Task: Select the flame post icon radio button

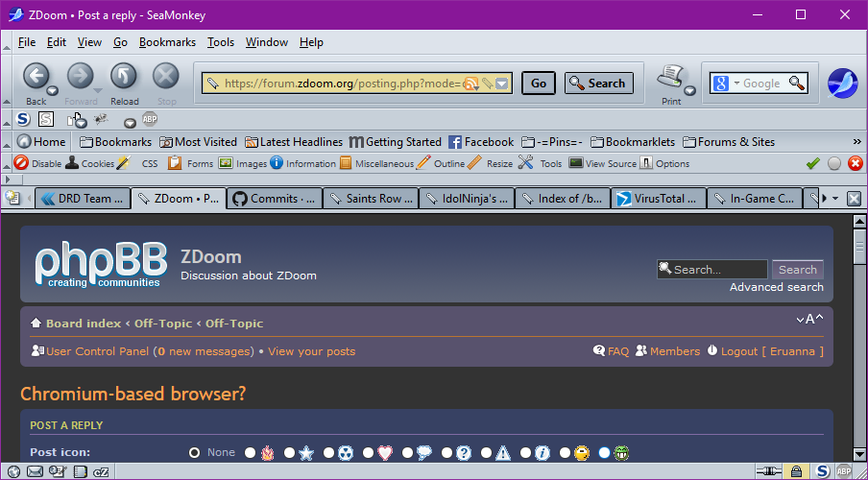Action: pos(251,453)
